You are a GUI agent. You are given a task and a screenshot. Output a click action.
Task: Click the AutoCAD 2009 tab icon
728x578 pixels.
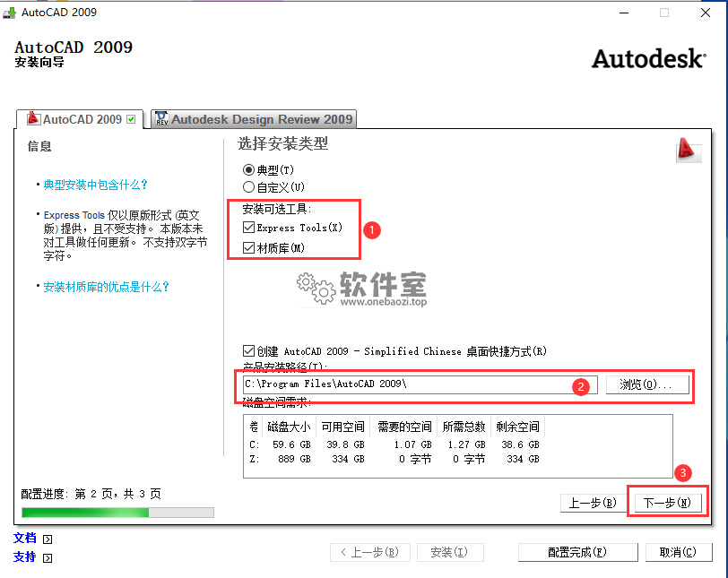coord(33,118)
